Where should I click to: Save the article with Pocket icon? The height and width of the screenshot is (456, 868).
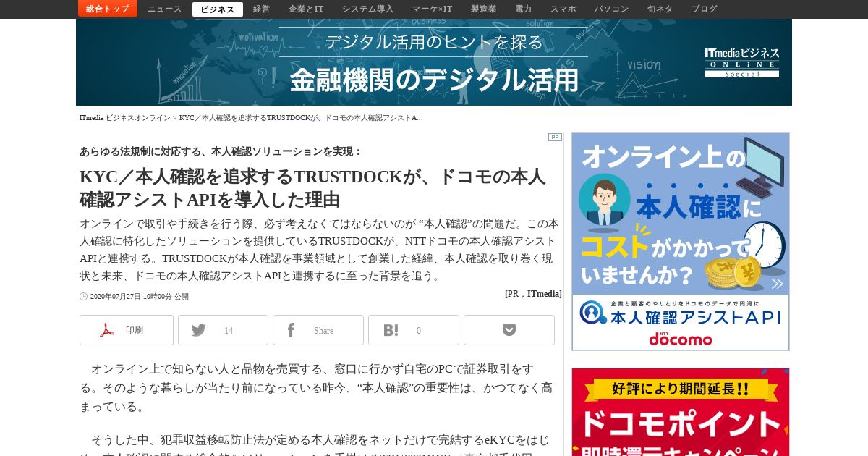point(509,330)
